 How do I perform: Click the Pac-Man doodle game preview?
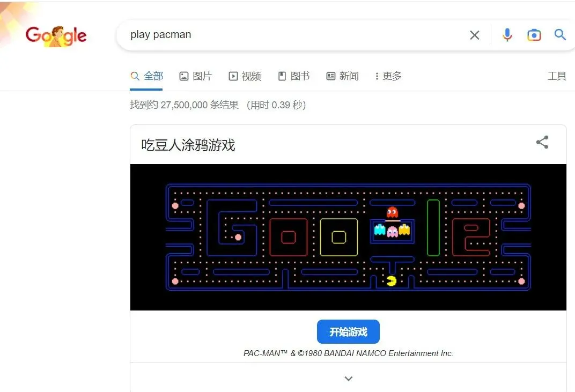(348, 237)
